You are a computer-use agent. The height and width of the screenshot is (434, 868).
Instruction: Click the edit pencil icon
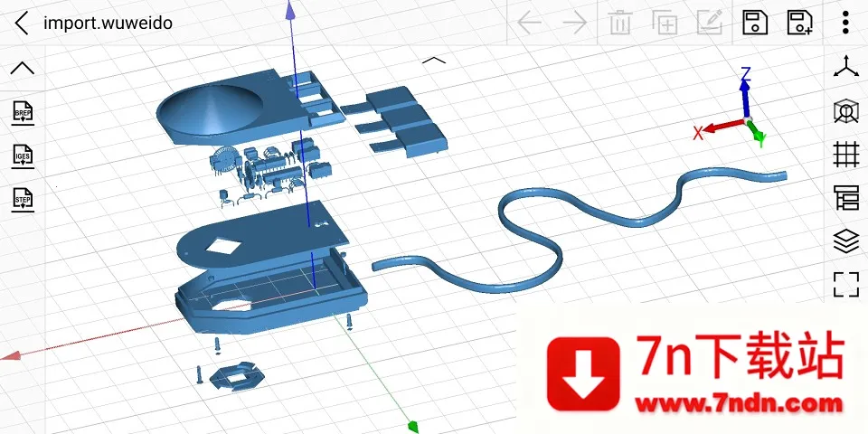tap(710, 23)
